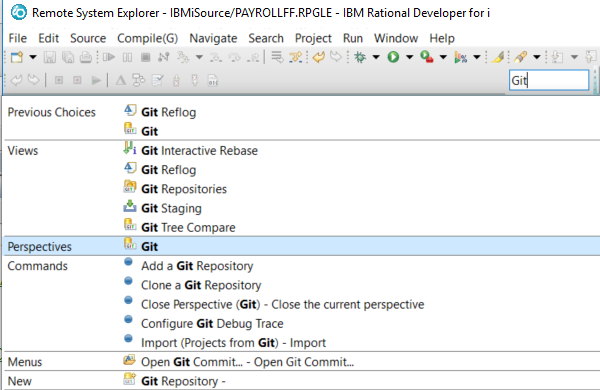Image resolution: width=600 pixels, height=390 pixels.
Task: Choose Configure Git Debug Trace command
Action: (x=212, y=323)
